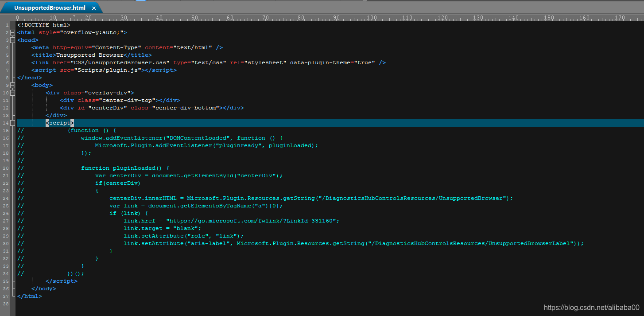
Task: Click the closing </head> tag
Action: 30,78
